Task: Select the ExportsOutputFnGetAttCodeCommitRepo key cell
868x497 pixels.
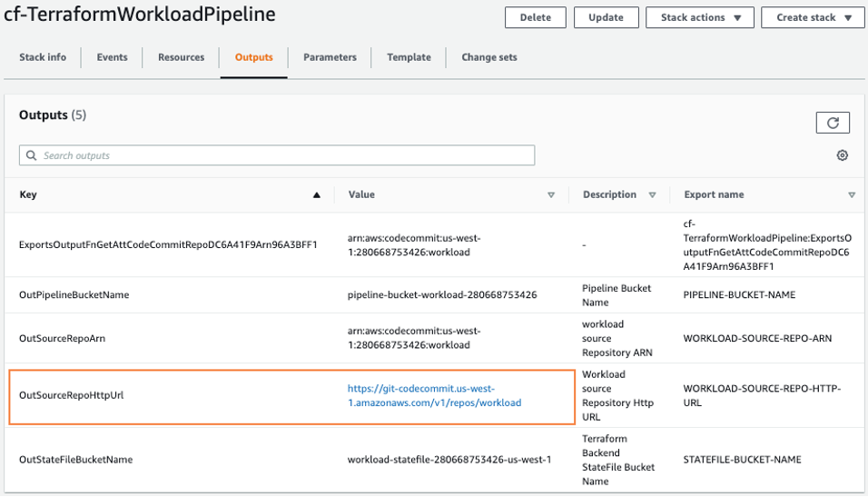Action: (x=168, y=245)
